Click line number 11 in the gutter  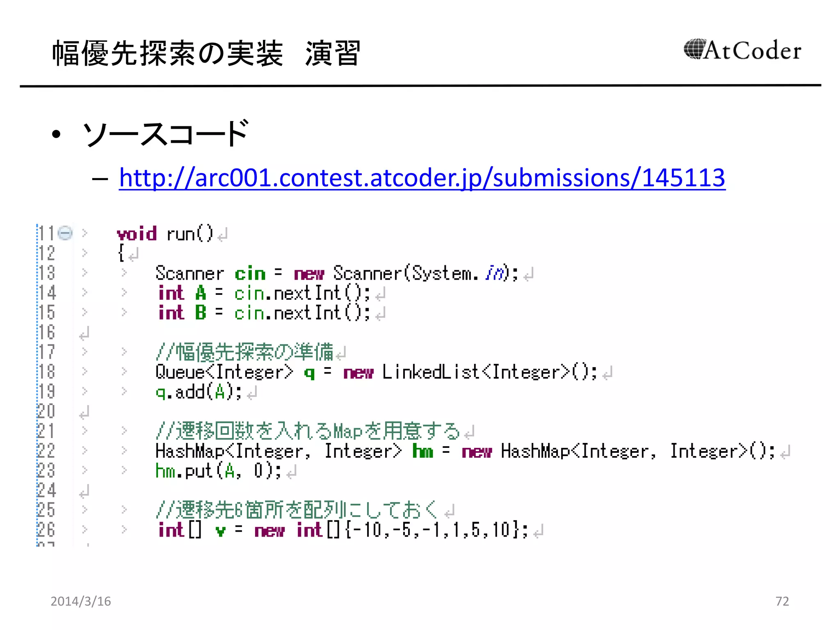[46, 233]
